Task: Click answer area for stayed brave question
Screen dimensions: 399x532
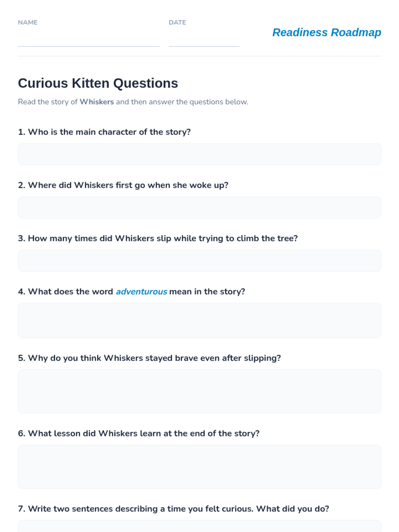Action: (199, 391)
